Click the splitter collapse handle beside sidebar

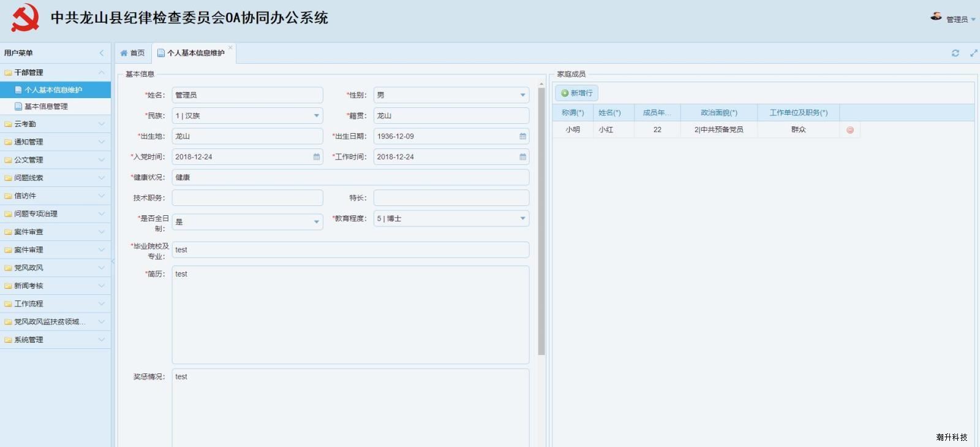(113, 261)
